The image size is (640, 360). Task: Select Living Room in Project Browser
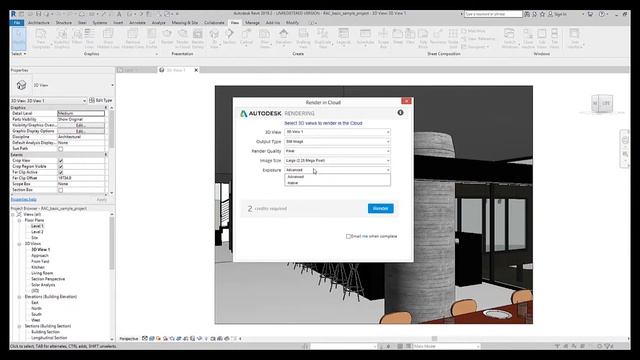point(42,273)
